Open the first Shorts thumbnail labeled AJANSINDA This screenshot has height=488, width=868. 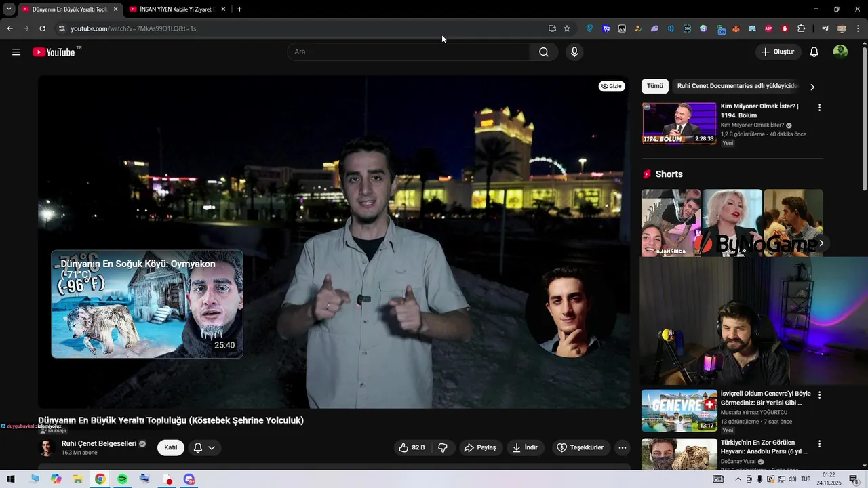(671, 222)
